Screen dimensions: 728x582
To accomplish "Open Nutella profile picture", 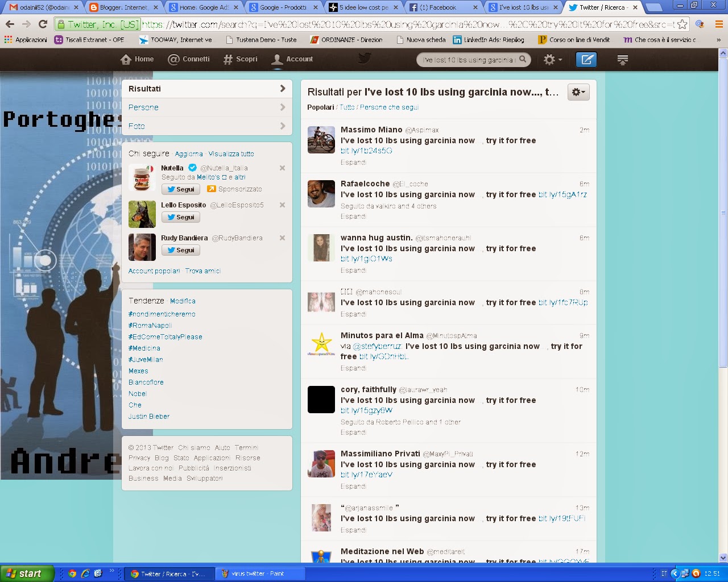I will [142, 177].
